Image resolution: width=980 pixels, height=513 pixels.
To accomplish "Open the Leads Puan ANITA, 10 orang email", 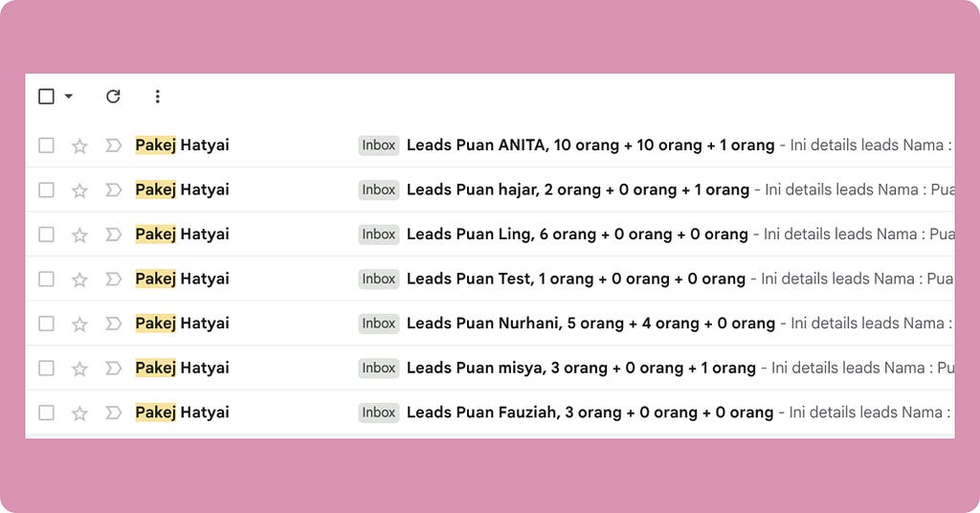I will tap(590, 145).
